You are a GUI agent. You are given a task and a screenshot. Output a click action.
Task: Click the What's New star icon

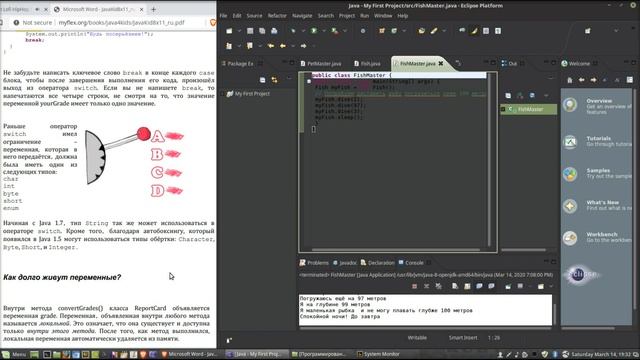click(x=570, y=206)
